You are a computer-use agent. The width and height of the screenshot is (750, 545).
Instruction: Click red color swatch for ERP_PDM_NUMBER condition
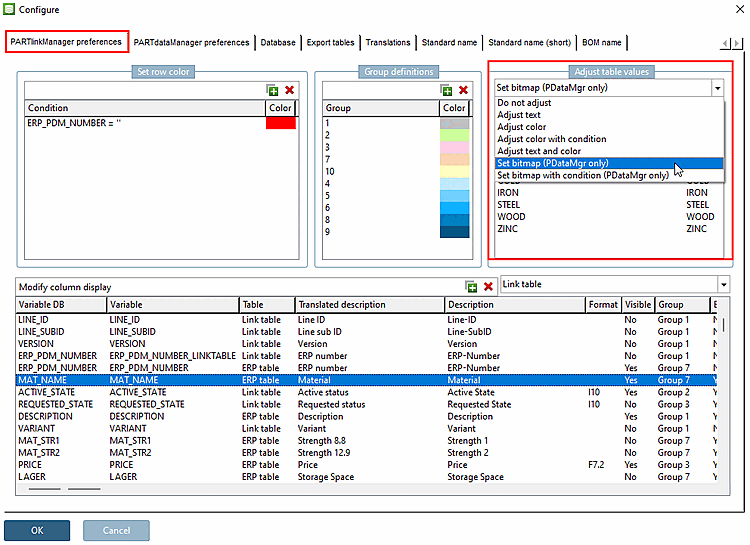pyautogui.click(x=281, y=123)
